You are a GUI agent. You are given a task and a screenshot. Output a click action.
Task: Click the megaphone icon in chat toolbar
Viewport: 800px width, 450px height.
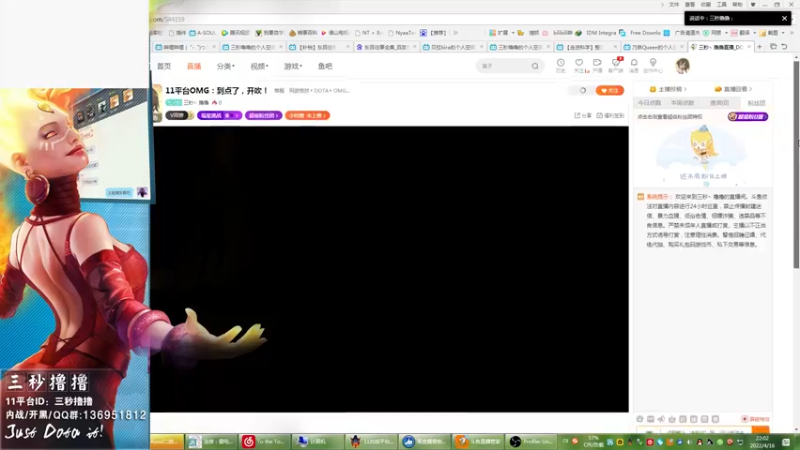(661, 419)
